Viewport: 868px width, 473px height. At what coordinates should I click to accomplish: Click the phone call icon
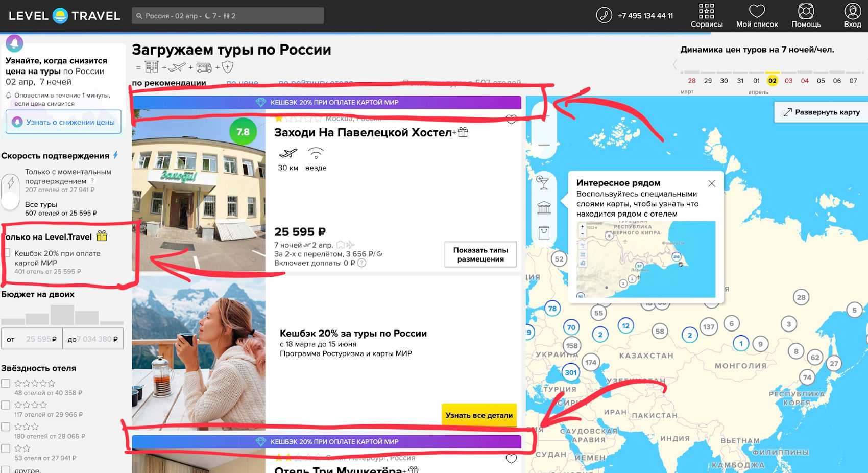click(604, 15)
